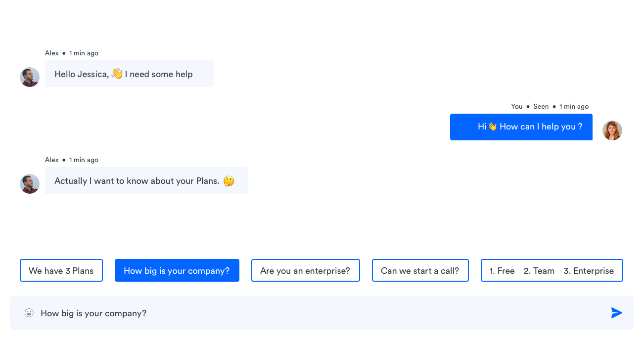Choose the "1. Free 2. Team 3. Enterprise" reply

pyautogui.click(x=552, y=270)
